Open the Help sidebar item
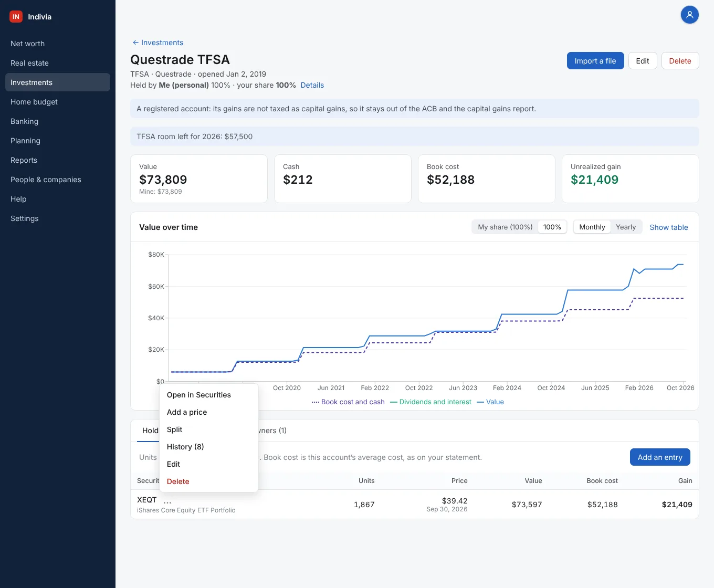The height and width of the screenshot is (588, 714). 58,199
